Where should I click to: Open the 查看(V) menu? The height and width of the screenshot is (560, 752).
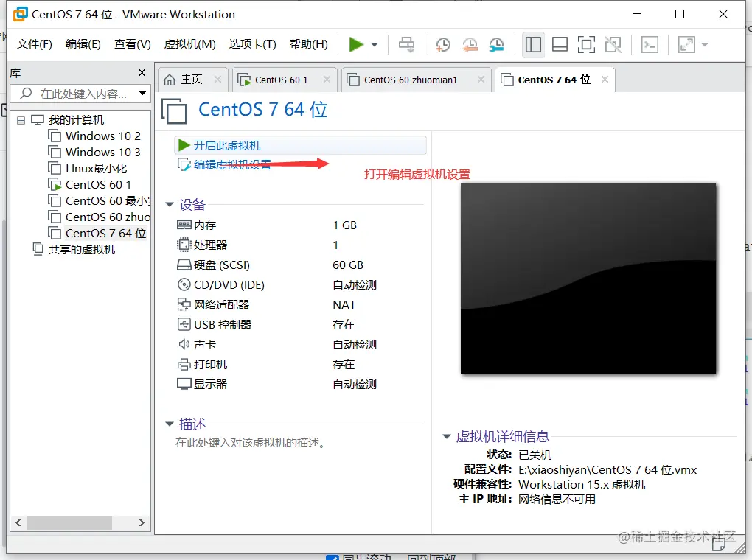pos(133,45)
